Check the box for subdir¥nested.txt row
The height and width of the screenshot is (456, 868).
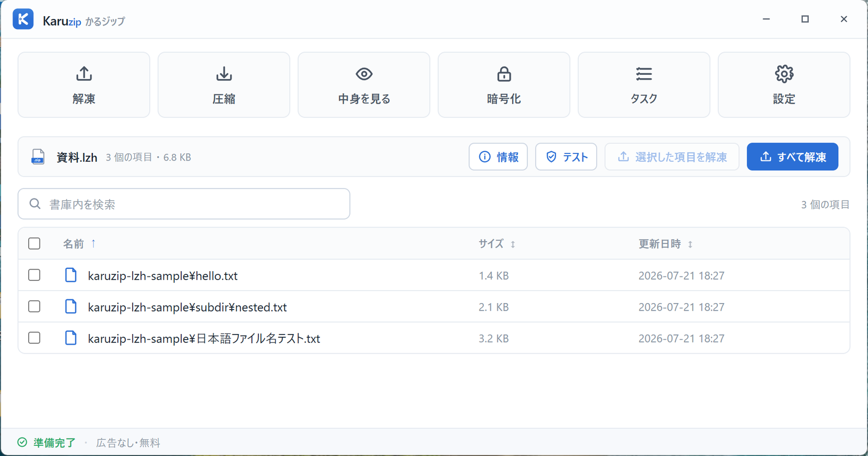coord(34,306)
